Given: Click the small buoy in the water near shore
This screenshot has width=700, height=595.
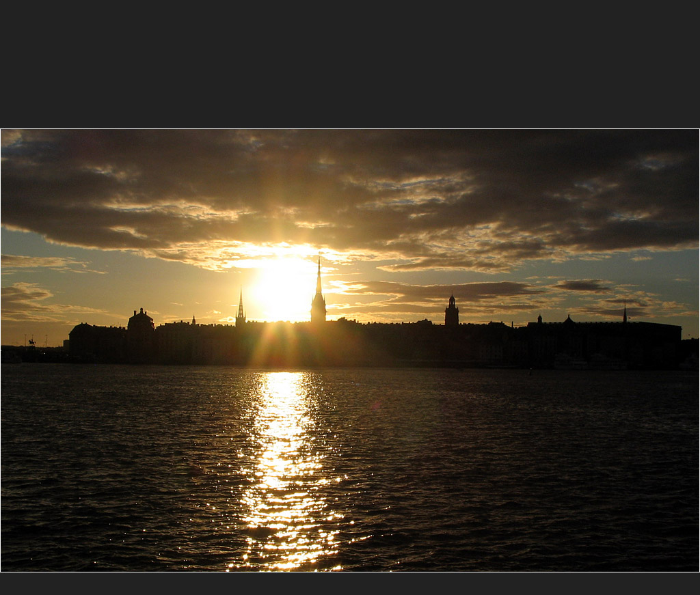Looking at the screenshot, I should click(530, 372).
